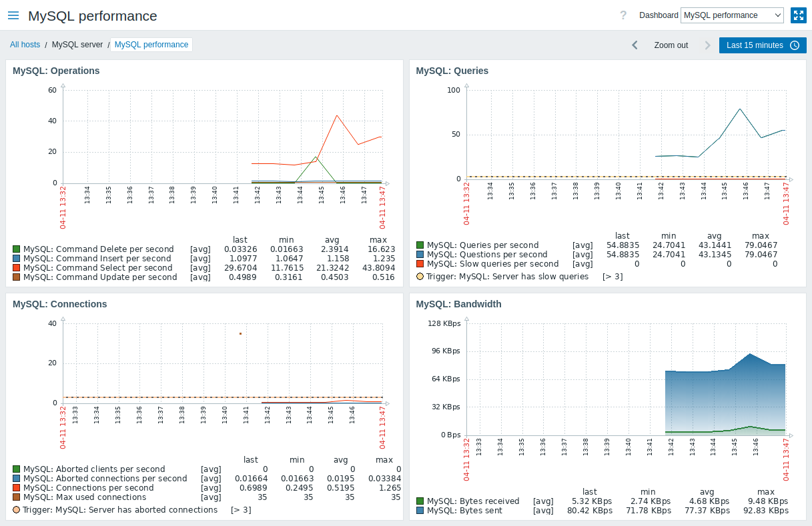Click the 'MySQL: Queries per second' legend label
Image resolution: width=812 pixels, height=526 pixels.
click(x=483, y=245)
